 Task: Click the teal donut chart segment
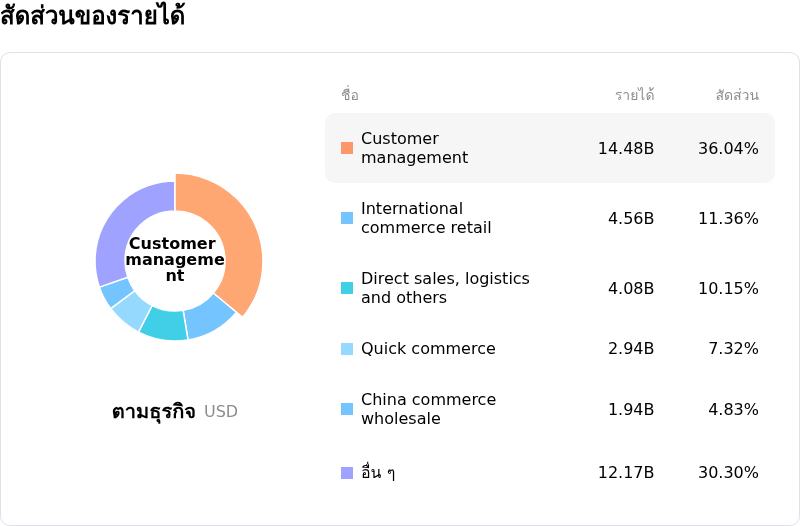point(164,324)
